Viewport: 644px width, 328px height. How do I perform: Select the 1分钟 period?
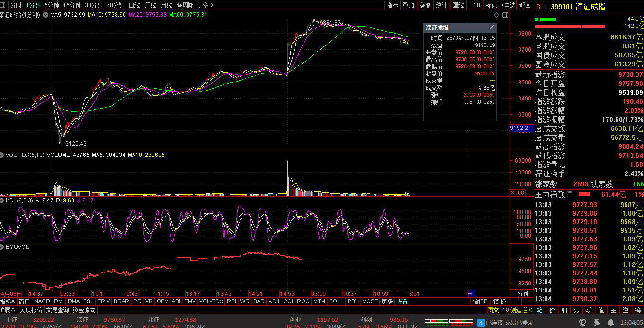(x=33, y=5)
